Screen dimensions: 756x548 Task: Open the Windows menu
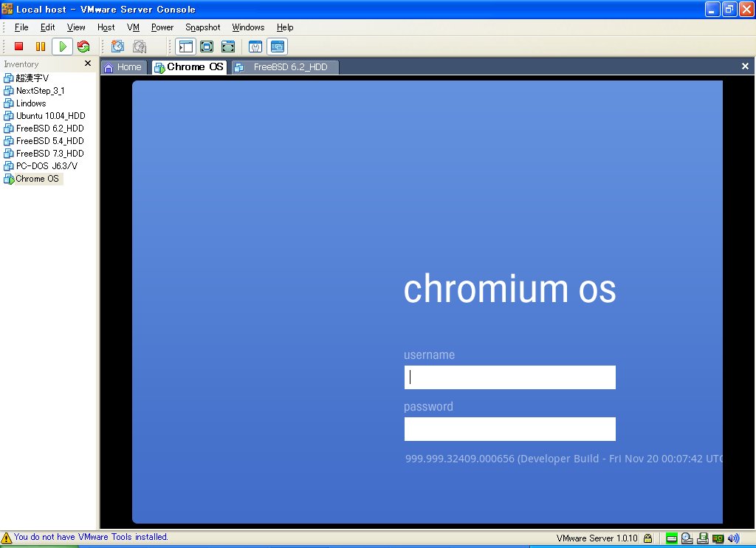pos(248,27)
